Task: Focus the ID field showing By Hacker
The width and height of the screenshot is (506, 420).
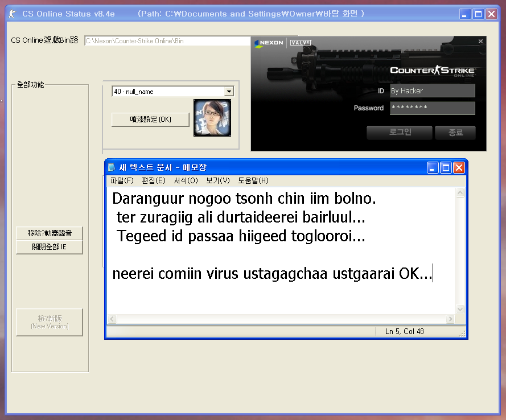Action: [433, 90]
